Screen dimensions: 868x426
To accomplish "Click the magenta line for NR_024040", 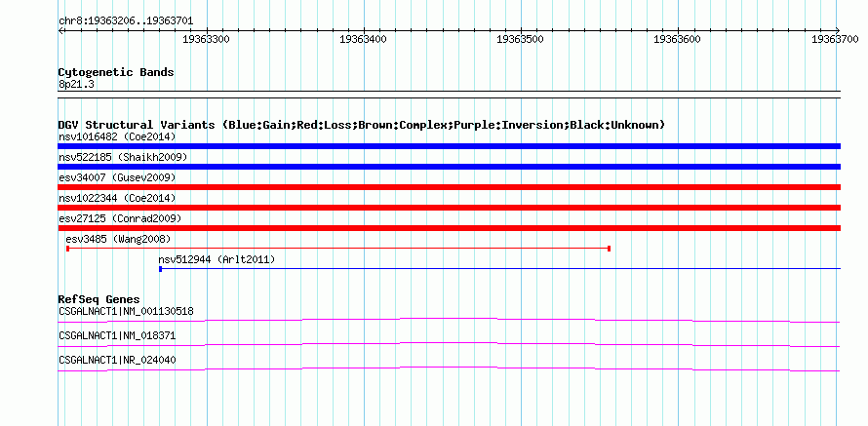I will click(449, 368).
